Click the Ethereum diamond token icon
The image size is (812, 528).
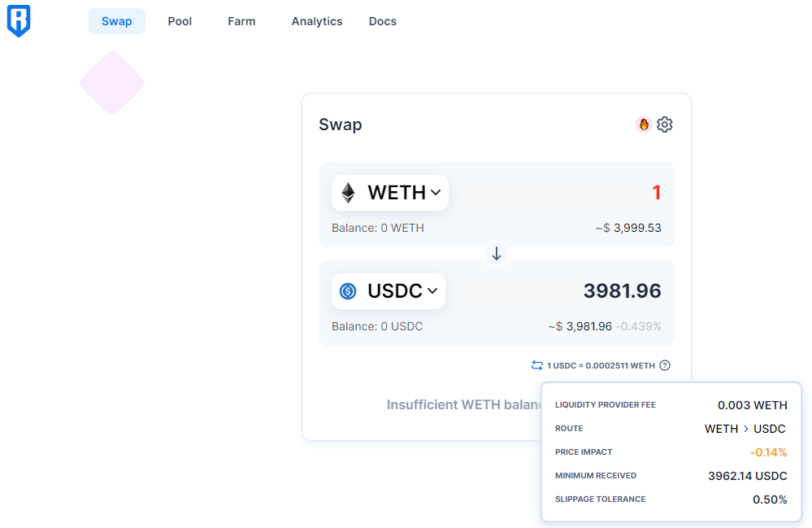tap(348, 193)
